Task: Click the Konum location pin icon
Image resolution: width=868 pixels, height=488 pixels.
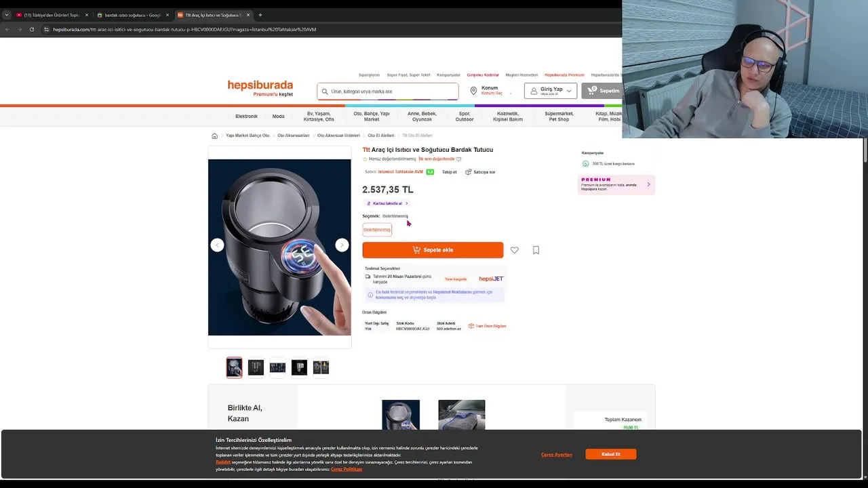Action: [474, 90]
